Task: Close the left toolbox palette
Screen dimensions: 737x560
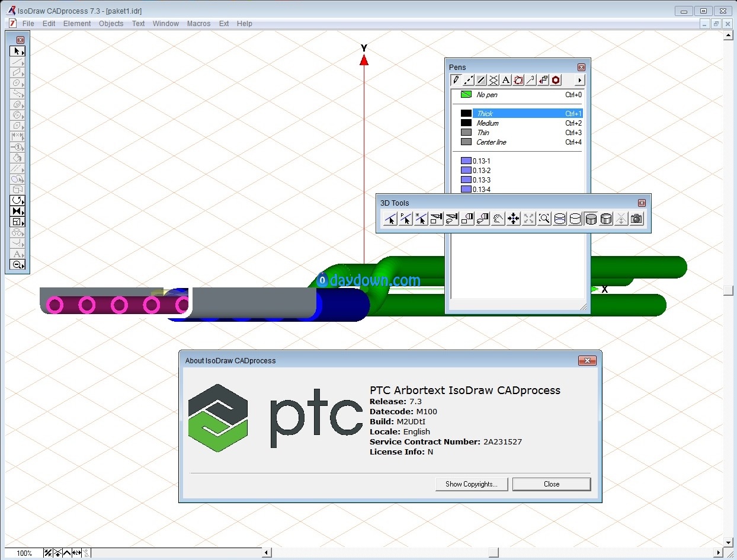Action: point(20,40)
